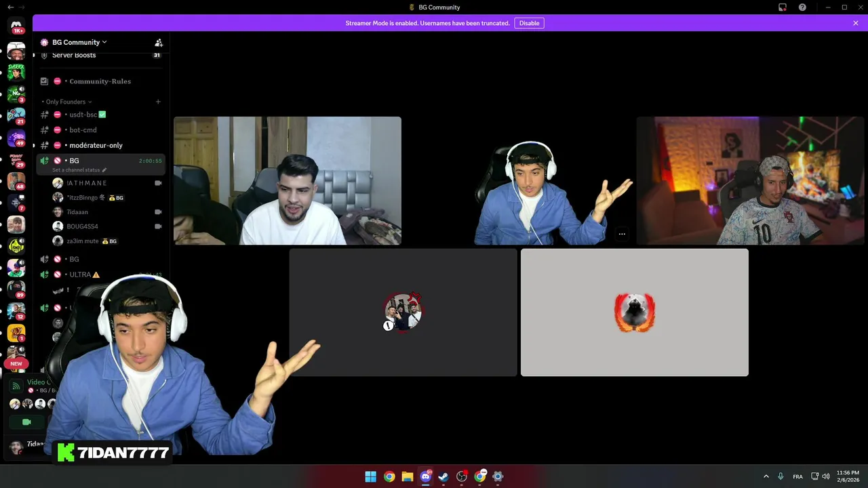Show hidden icons in system tray

coord(766,476)
